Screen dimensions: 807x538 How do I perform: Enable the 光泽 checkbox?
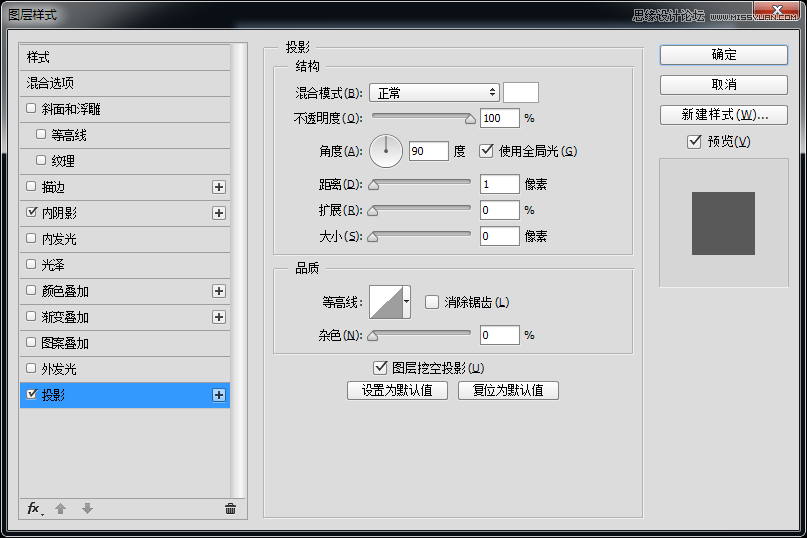[x=31, y=264]
